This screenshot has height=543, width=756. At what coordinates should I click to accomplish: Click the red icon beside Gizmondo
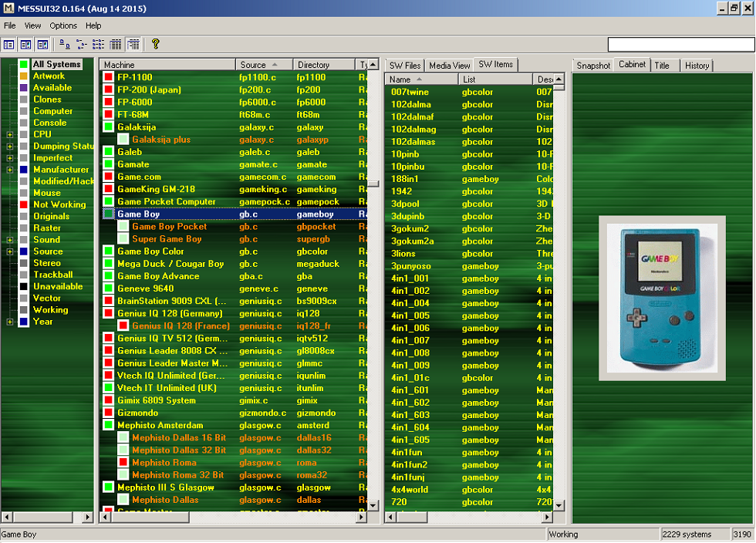tap(109, 413)
